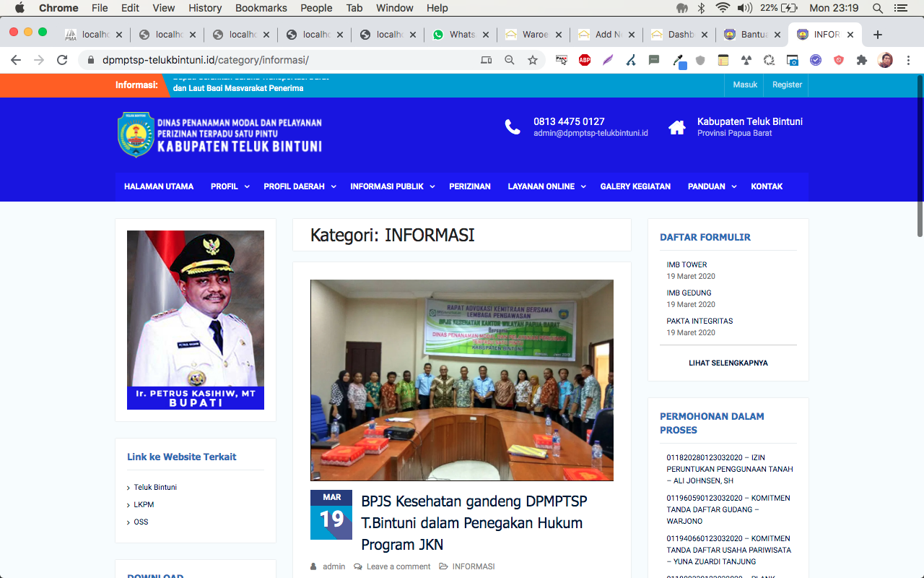Toggle the device toolbar icon
The height and width of the screenshot is (578, 924).
point(486,61)
